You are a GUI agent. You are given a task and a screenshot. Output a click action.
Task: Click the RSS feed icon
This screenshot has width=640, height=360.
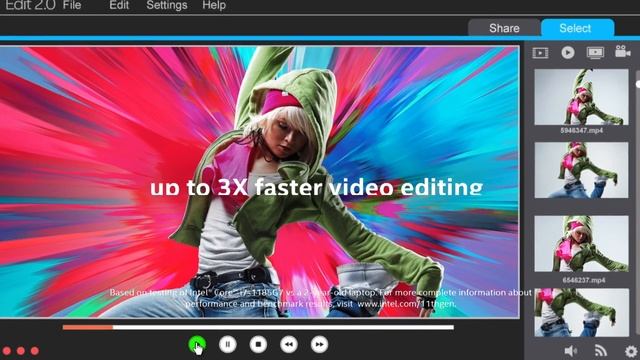600,351
